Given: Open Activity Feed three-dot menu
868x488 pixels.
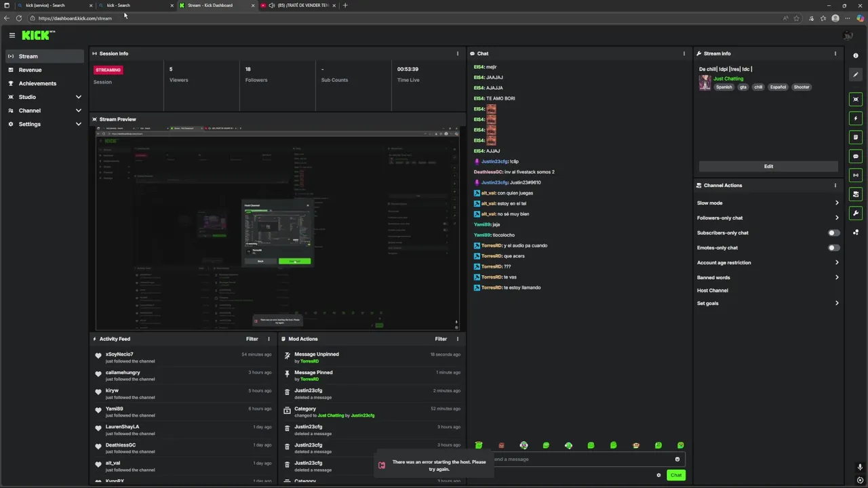Looking at the screenshot, I should pos(269,339).
